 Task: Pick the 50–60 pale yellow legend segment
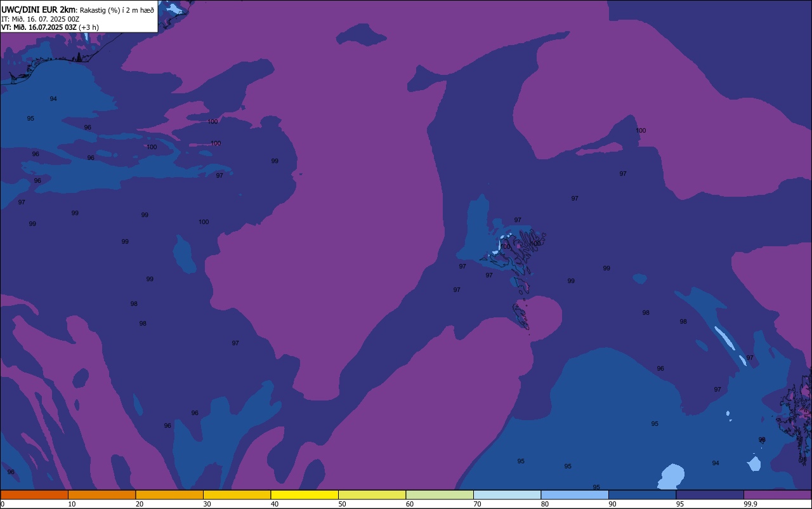(372, 494)
